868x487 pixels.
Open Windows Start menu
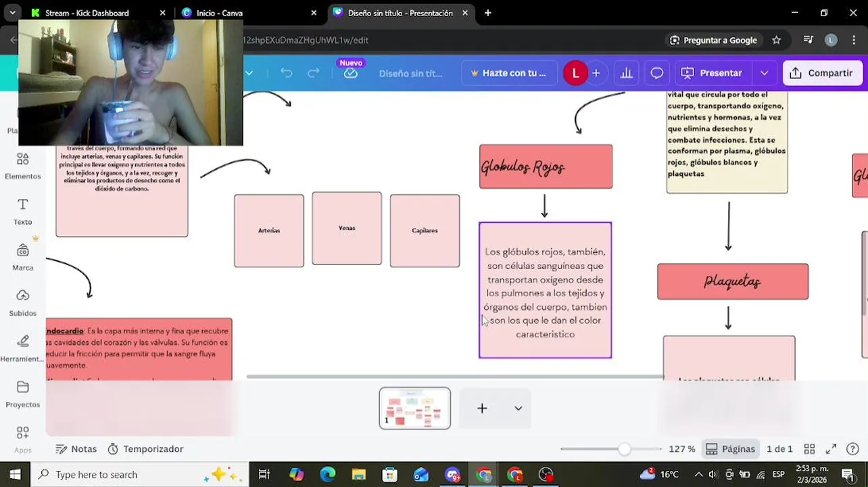coord(15,474)
